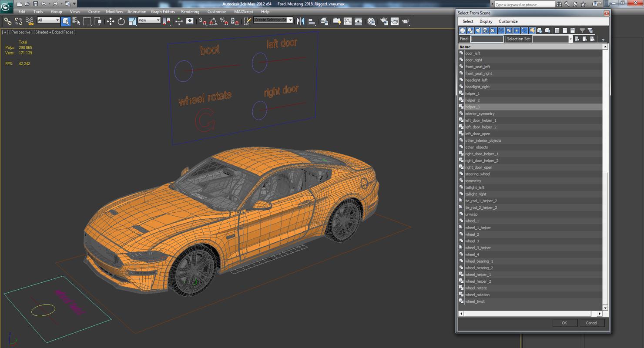Image resolution: width=644 pixels, height=348 pixels.
Task: Open Rendered Frame Window icon
Action: coord(395,21)
